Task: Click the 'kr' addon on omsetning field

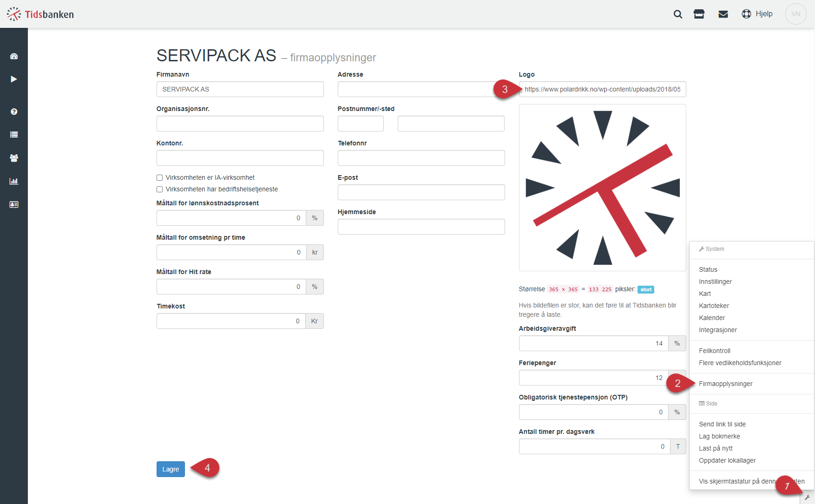Action: click(x=315, y=252)
